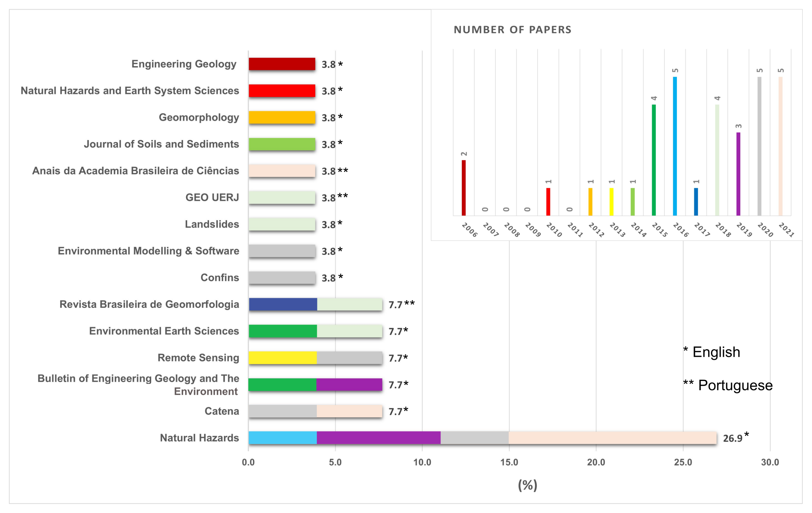Click the Portuguese legend entry
The width and height of the screenshot is (812, 513).
728,385
